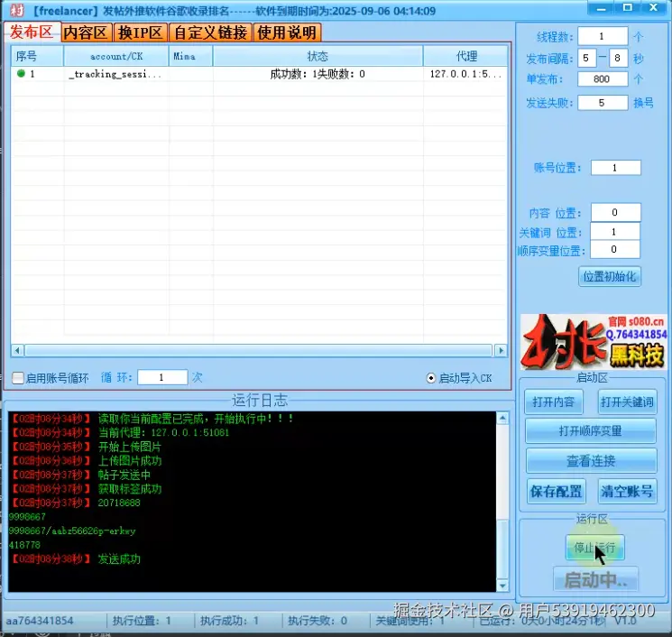Click the 状态 column header
Image resolution: width=672 pixels, height=637 pixels.
pos(318,56)
